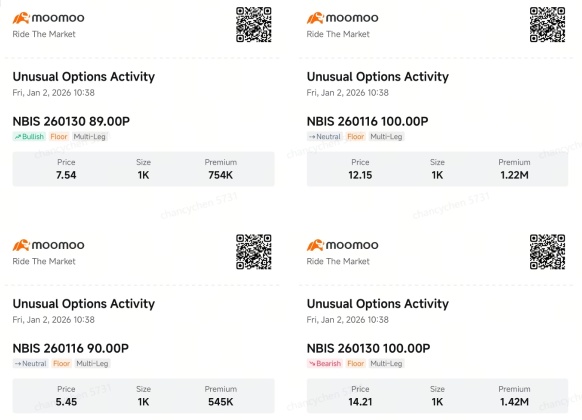The height and width of the screenshot is (420, 582).
Task: Click price 7.54 on bullish card
Action: pos(66,175)
